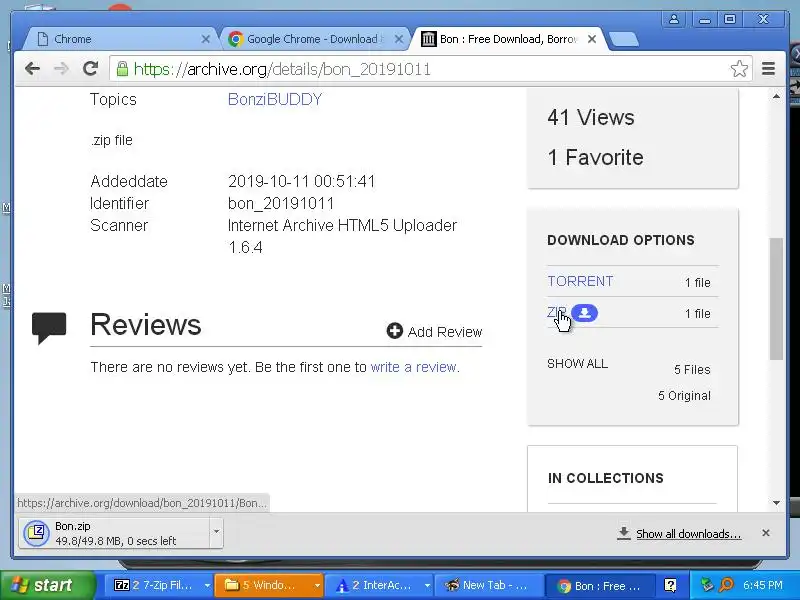The width and height of the screenshot is (800, 600).
Task: Click the page scrollbar down arrow
Action: tap(776, 503)
